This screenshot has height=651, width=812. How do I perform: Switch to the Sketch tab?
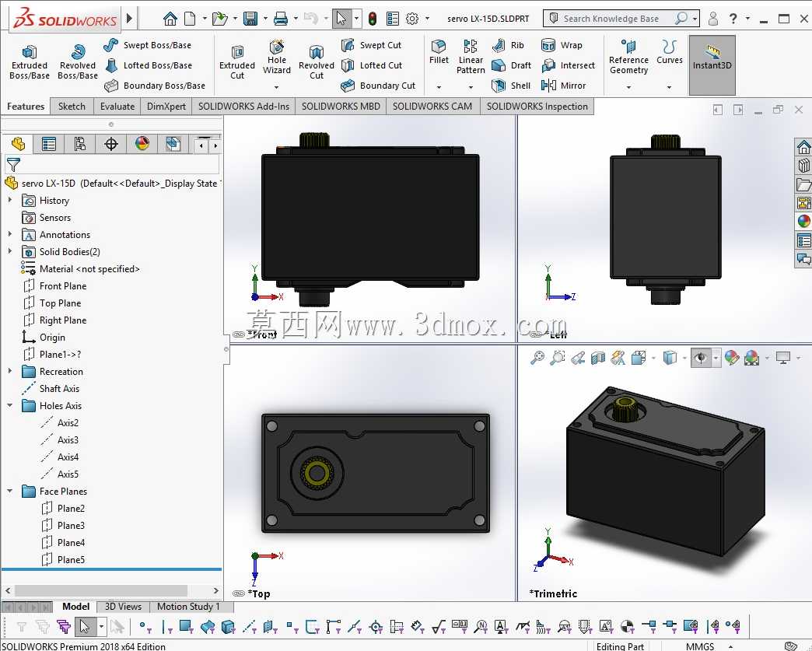pos(72,107)
